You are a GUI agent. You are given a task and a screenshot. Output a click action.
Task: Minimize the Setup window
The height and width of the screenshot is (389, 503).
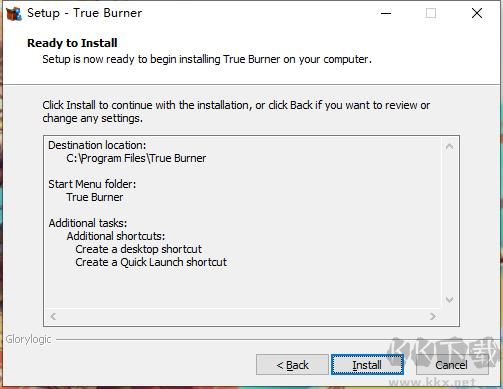coord(386,13)
